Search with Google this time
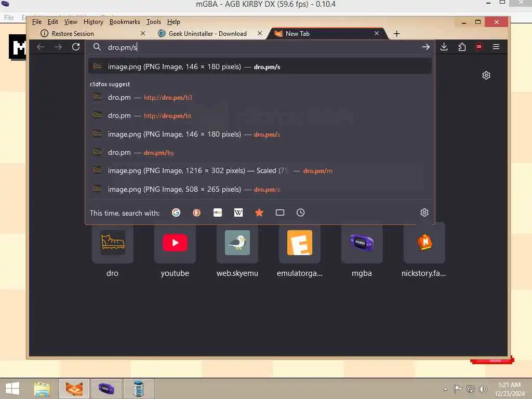 point(176,212)
